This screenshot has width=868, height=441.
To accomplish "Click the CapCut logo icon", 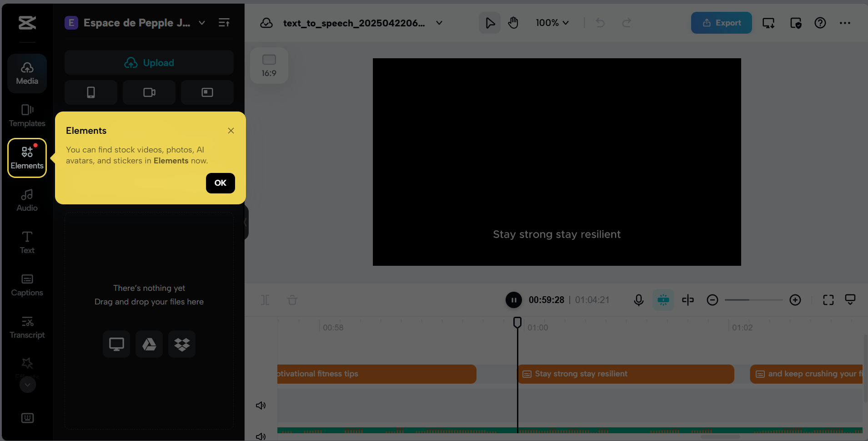I will (x=27, y=23).
